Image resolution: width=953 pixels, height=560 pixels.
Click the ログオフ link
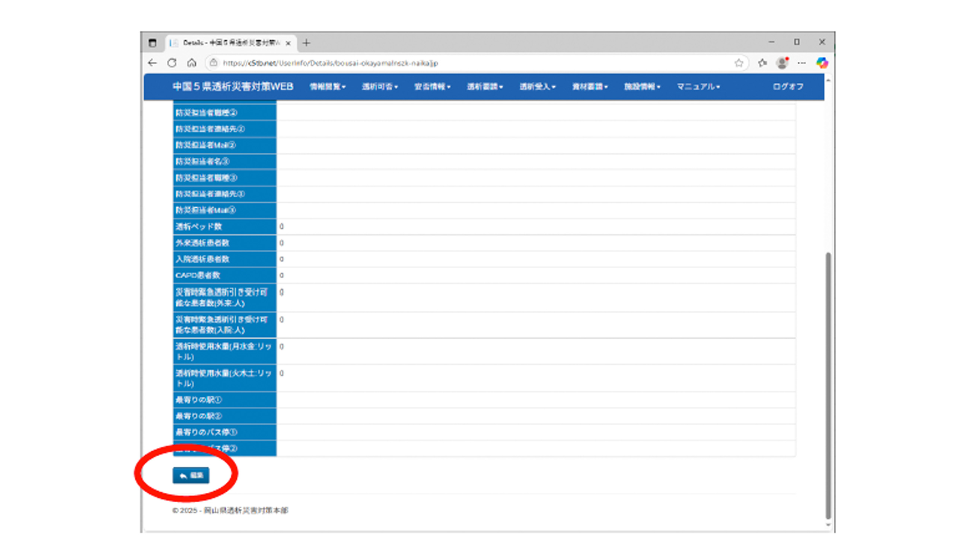coord(788,87)
